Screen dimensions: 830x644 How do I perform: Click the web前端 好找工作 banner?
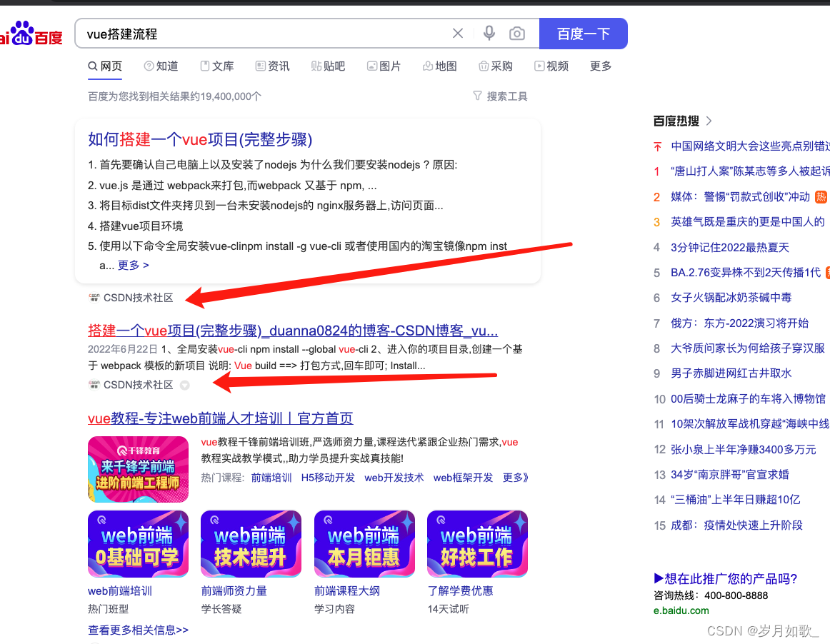[x=477, y=543]
